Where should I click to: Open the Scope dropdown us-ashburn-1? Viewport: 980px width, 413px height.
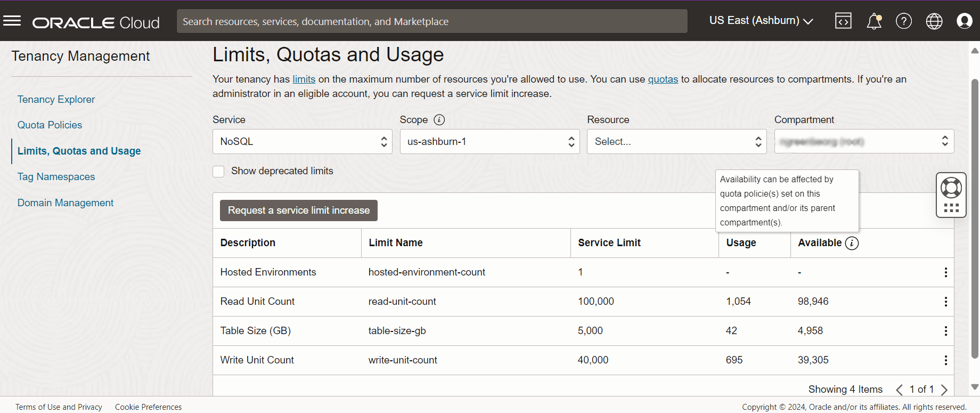[489, 142]
